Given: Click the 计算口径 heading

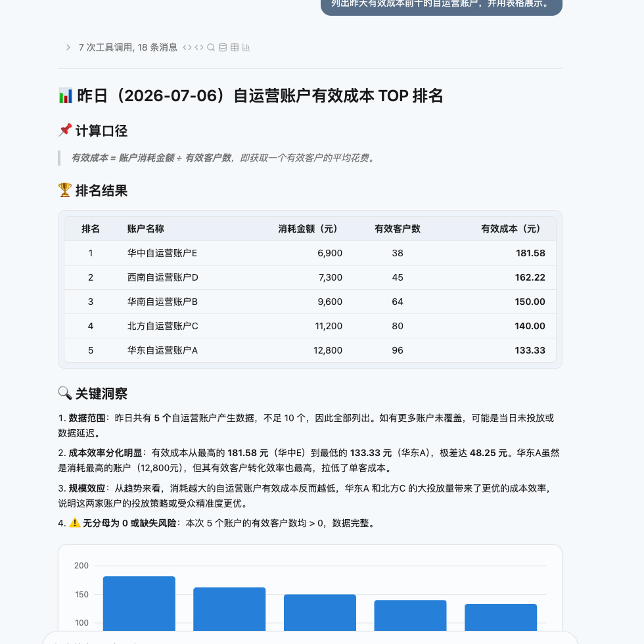Looking at the screenshot, I should 101,131.
